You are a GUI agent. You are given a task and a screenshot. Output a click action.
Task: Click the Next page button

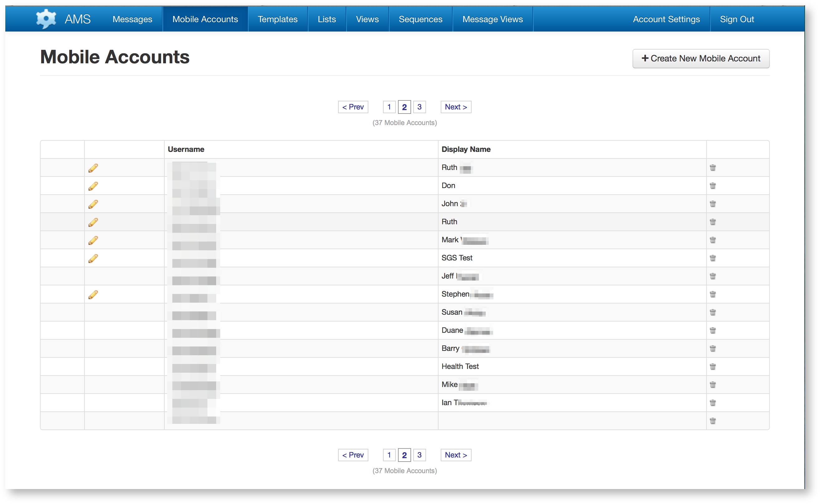(456, 107)
